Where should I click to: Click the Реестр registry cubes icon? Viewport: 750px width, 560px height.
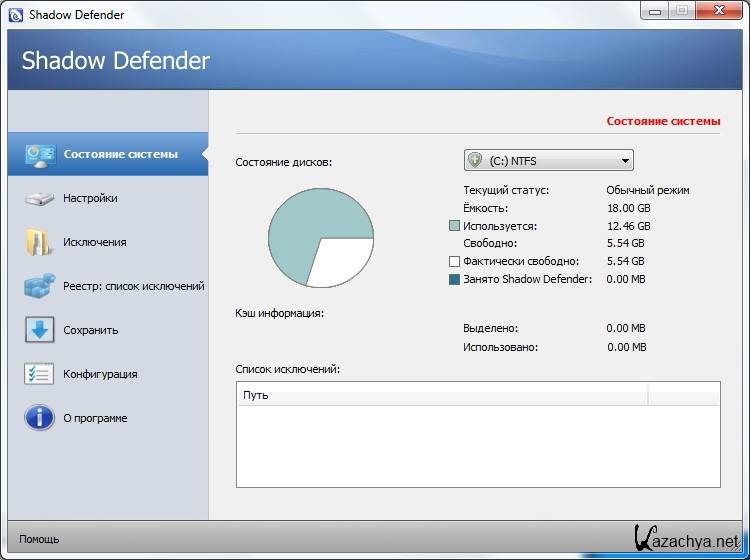point(39,286)
